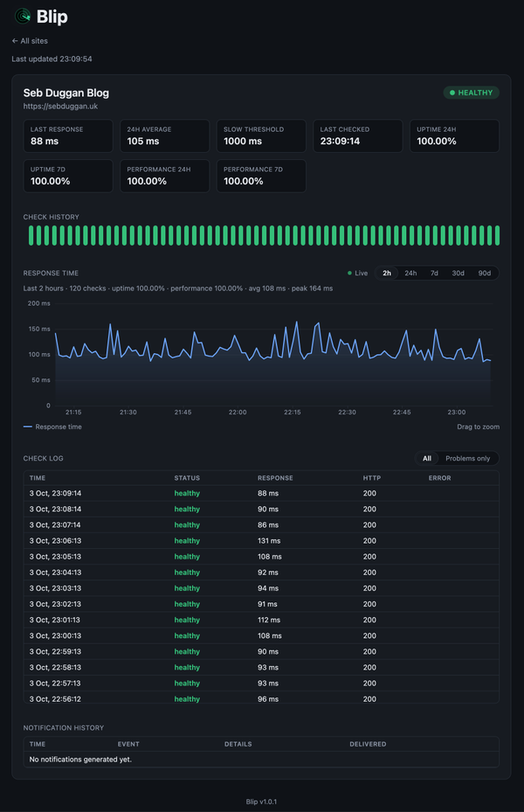This screenshot has width=524, height=812.
Task: Switch chart to 30d range
Action: (458, 273)
